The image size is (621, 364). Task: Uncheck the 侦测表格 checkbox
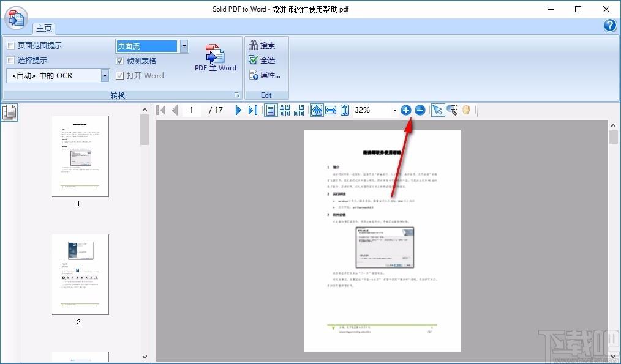[119, 61]
